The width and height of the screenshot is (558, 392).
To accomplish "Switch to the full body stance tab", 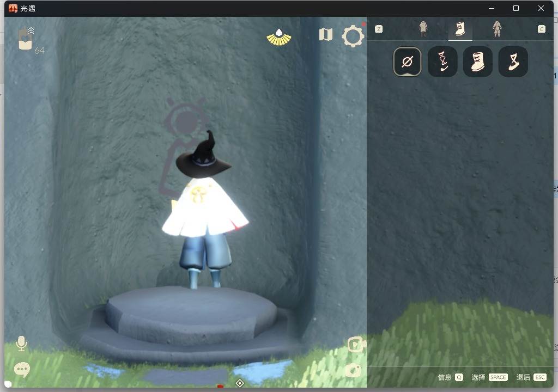I will click(x=497, y=29).
